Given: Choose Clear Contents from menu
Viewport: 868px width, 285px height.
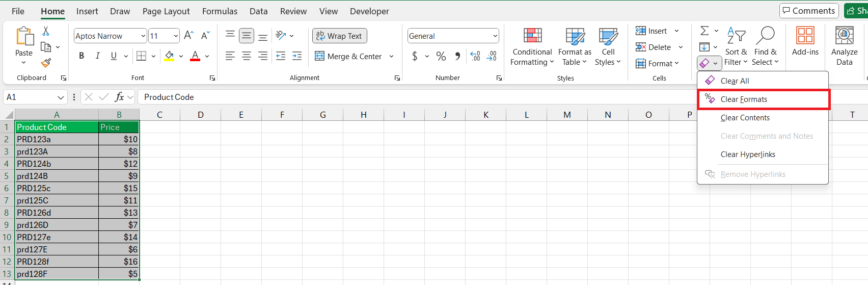Looking at the screenshot, I should point(763,117).
